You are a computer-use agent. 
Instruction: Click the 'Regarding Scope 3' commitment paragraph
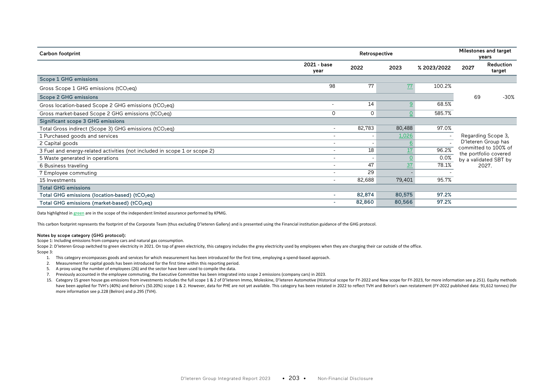pyautogui.click(x=485, y=151)
